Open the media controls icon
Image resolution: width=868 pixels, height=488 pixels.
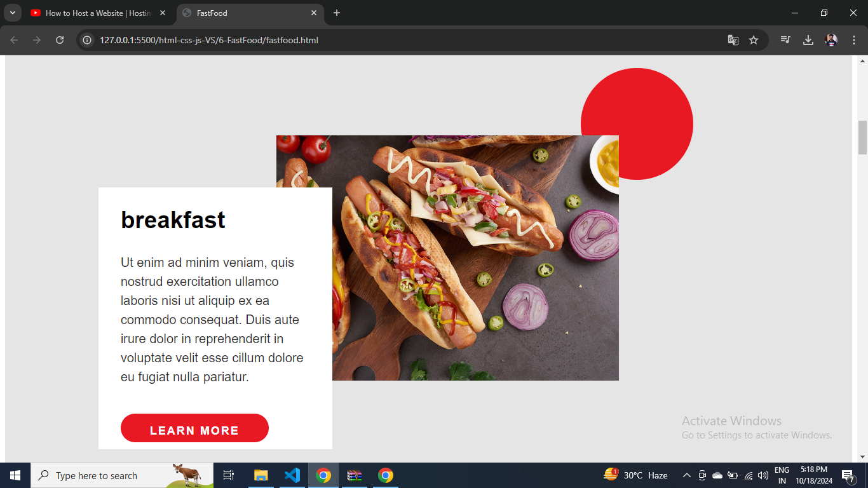point(785,40)
